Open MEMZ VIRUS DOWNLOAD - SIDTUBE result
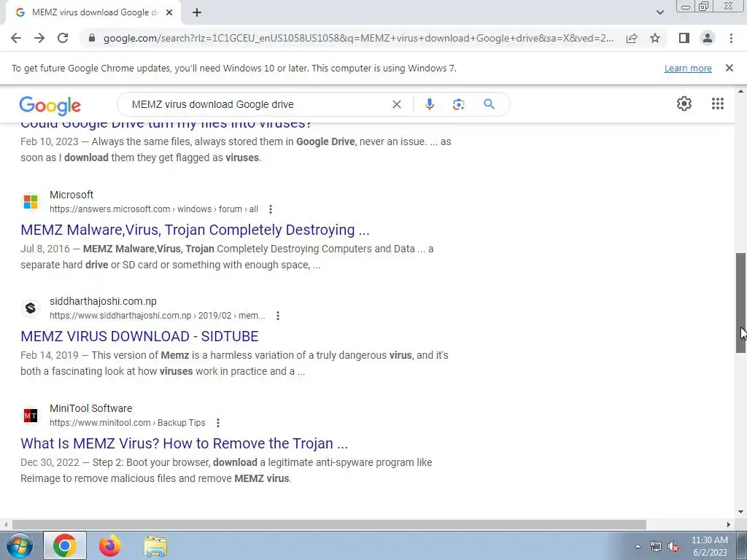This screenshot has height=560, width=747. click(139, 336)
